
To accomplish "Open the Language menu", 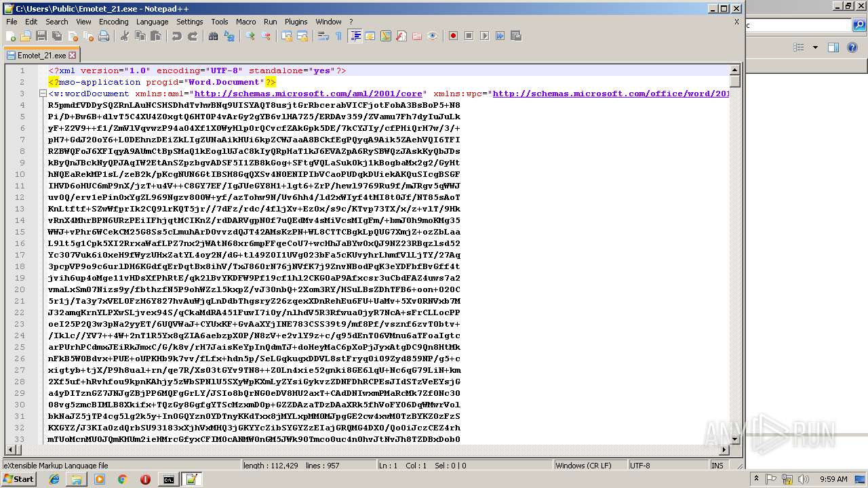I will (152, 22).
